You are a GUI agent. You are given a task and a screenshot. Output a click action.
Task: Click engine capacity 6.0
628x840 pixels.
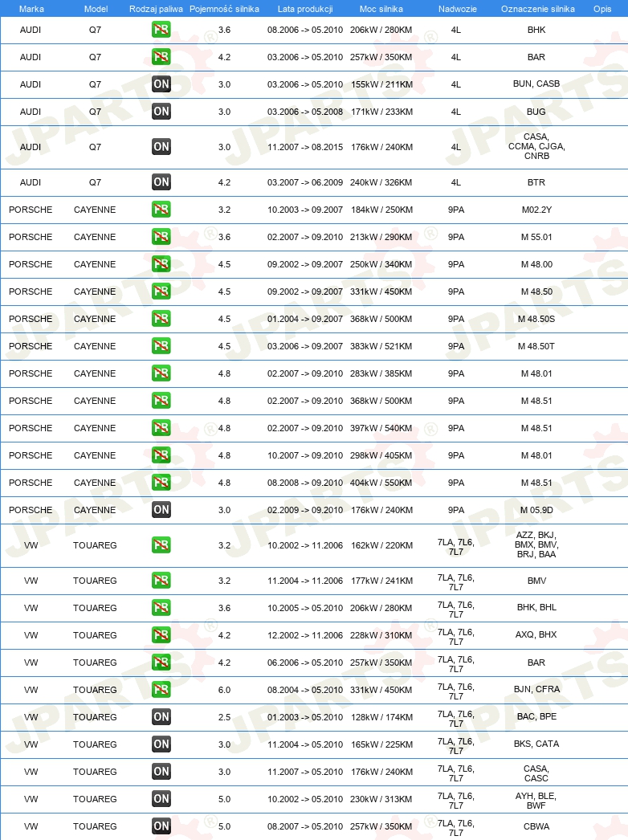(224, 691)
